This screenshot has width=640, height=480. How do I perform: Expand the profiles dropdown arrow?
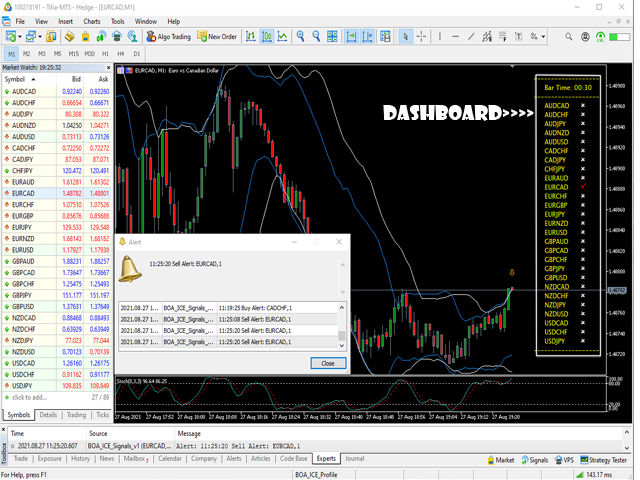click(x=40, y=37)
